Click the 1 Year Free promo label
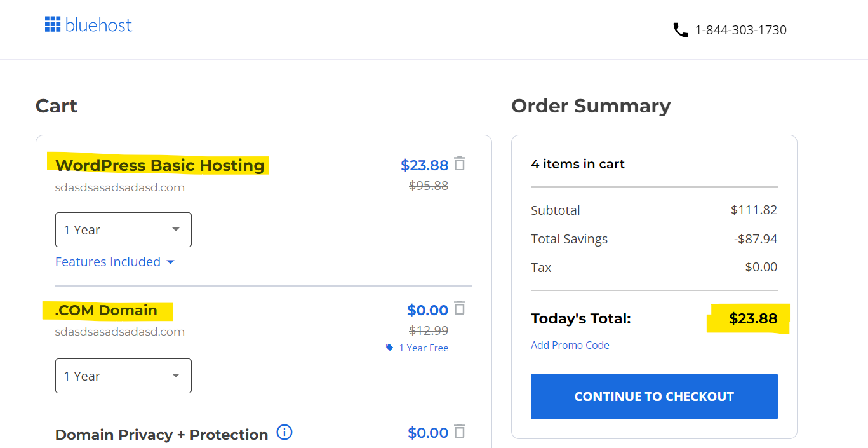Viewport: 868px width, 448px height. click(x=424, y=348)
